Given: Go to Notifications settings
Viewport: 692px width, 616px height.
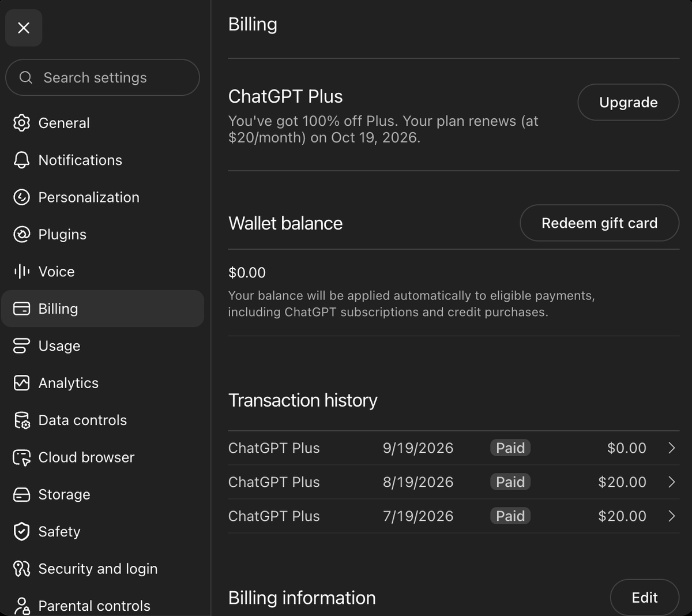Looking at the screenshot, I should click(x=103, y=160).
